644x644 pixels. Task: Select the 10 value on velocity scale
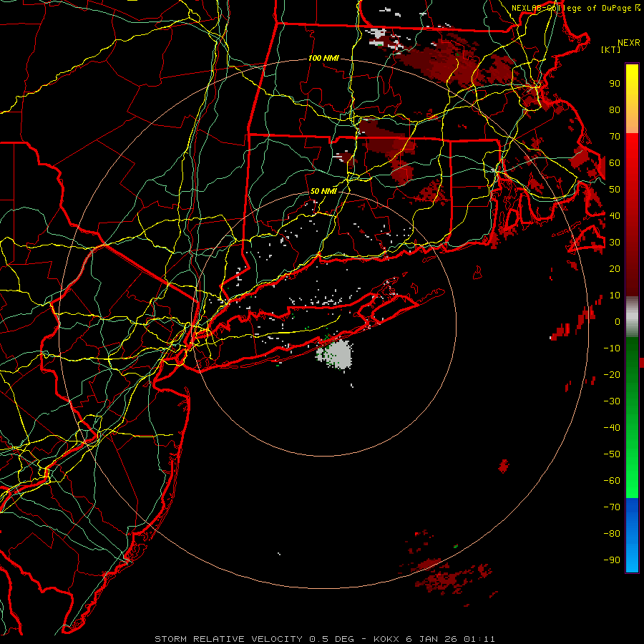point(615,296)
